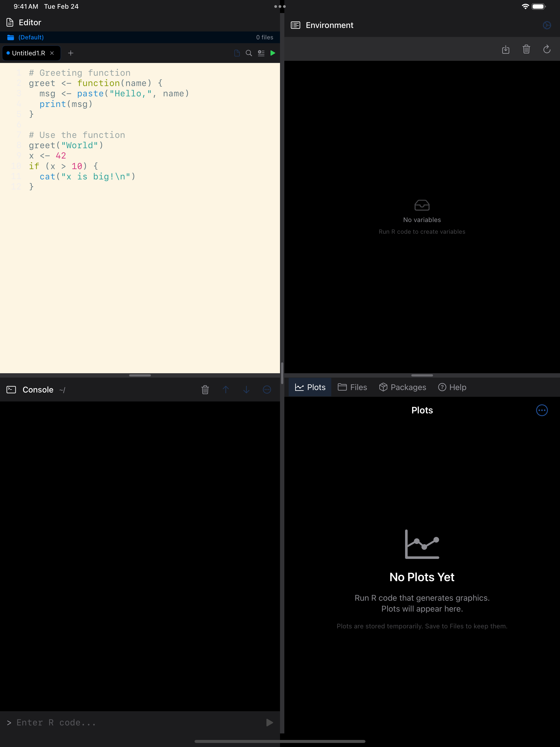Viewport: 560px width, 747px height.
Task: Switch to the Packages tab
Action: (x=402, y=387)
